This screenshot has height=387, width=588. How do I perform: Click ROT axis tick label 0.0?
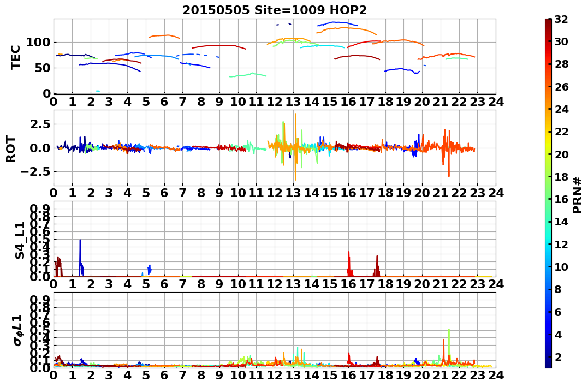point(40,148)
